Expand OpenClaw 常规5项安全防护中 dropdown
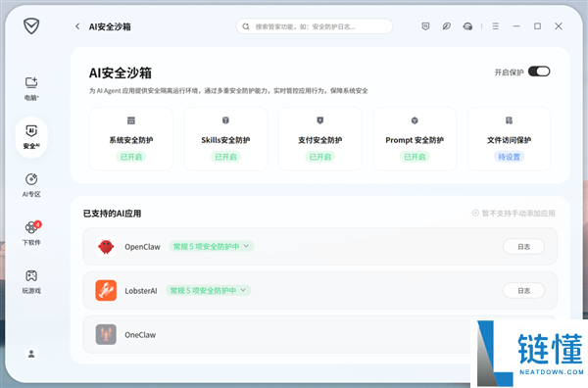The image size is (588, 388). (212, 246)
